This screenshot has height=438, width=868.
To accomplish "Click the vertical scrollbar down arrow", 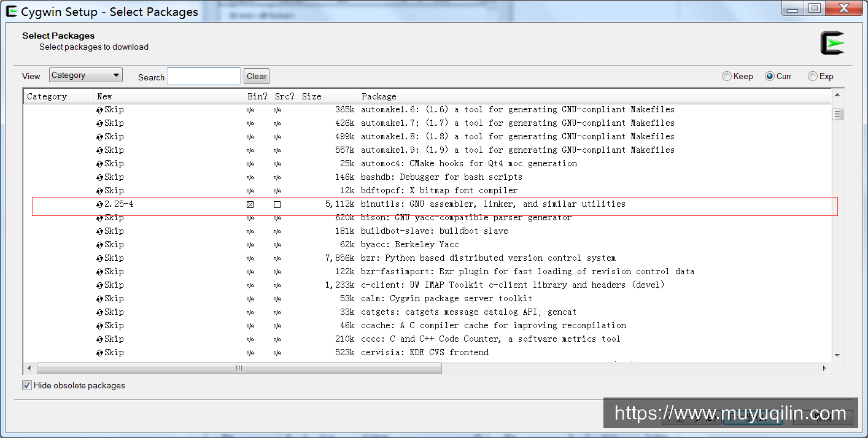I will (837, 355).
